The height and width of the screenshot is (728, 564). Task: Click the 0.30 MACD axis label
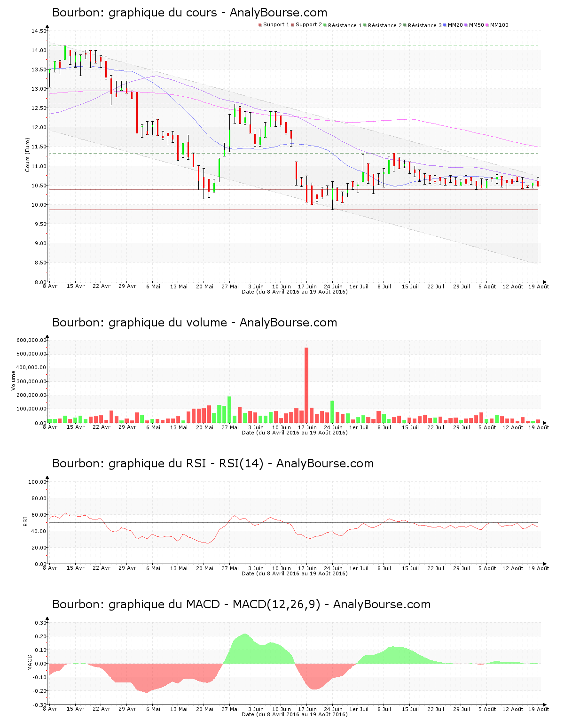[x=41, y=623]
